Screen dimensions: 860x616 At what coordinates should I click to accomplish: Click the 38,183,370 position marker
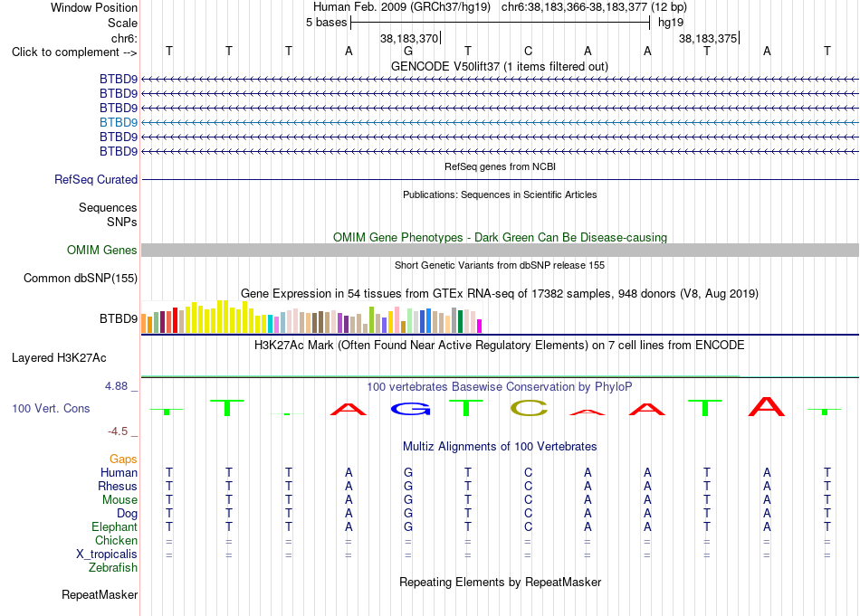[409, 38]
